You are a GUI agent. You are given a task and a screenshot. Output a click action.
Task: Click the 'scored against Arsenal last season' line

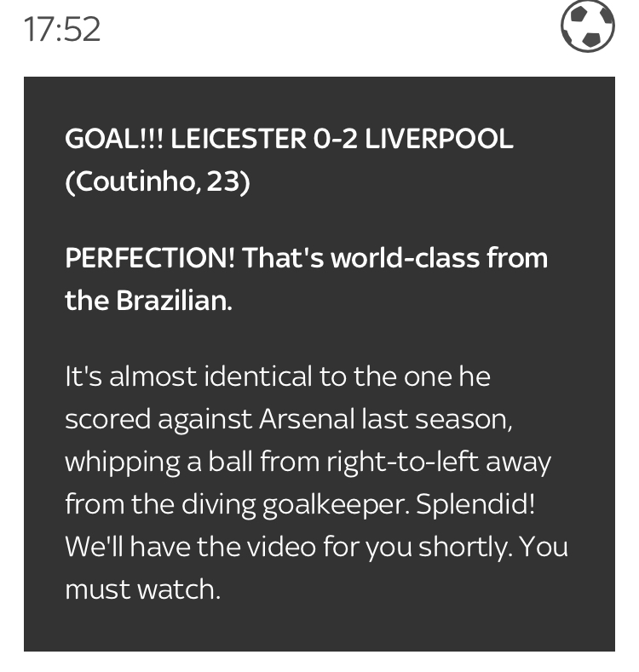(x=289, y=419)
